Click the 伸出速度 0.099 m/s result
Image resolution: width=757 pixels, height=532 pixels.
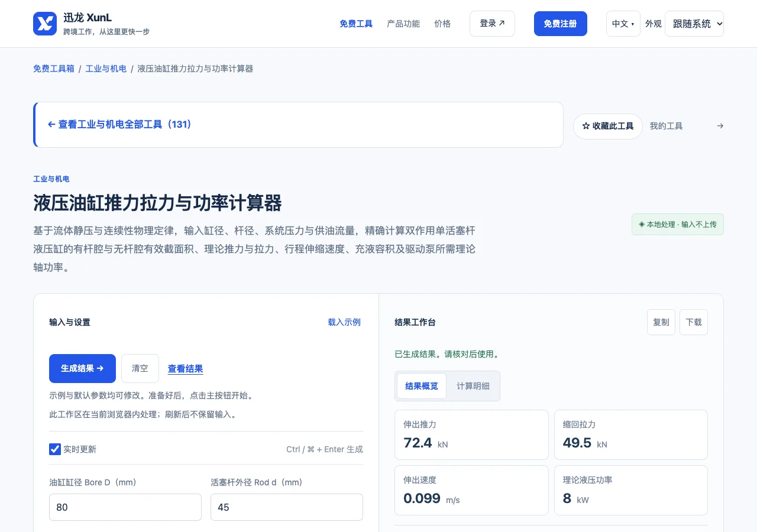pyautogui.click(x=471, y=490)
